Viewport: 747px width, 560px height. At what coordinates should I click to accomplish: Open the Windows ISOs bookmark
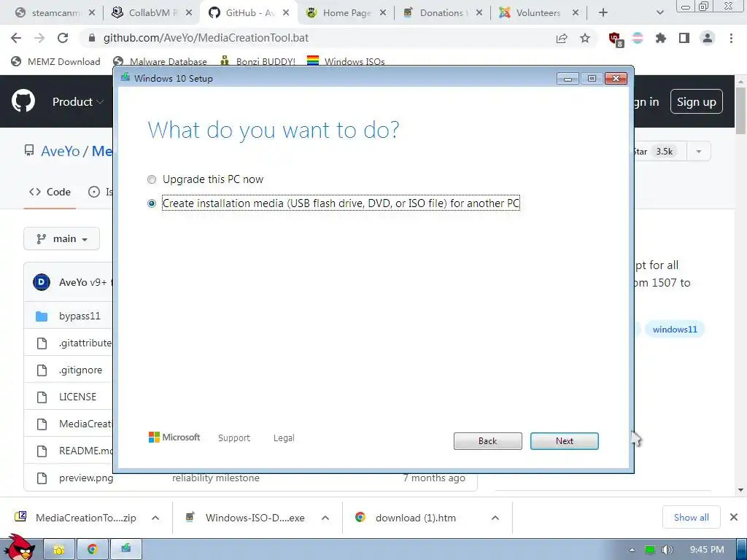[x=346, y=61]
